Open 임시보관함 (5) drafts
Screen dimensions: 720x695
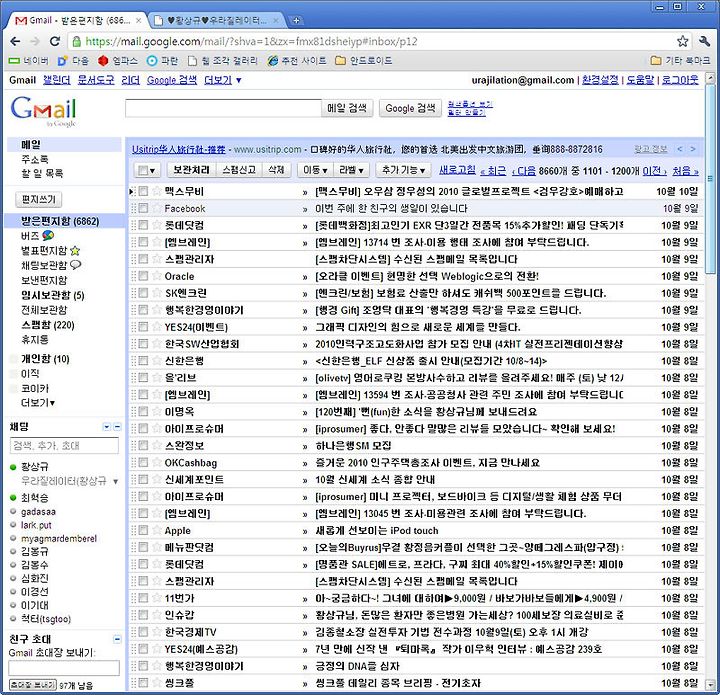53,295
